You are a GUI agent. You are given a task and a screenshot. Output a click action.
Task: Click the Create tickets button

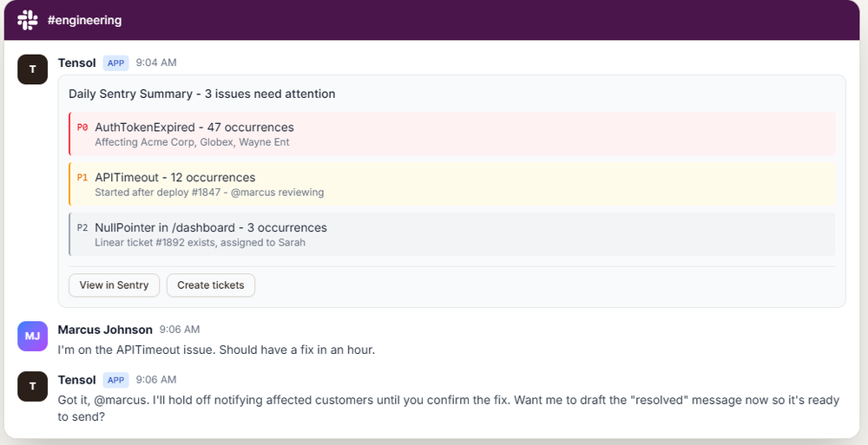click(210, 285)
